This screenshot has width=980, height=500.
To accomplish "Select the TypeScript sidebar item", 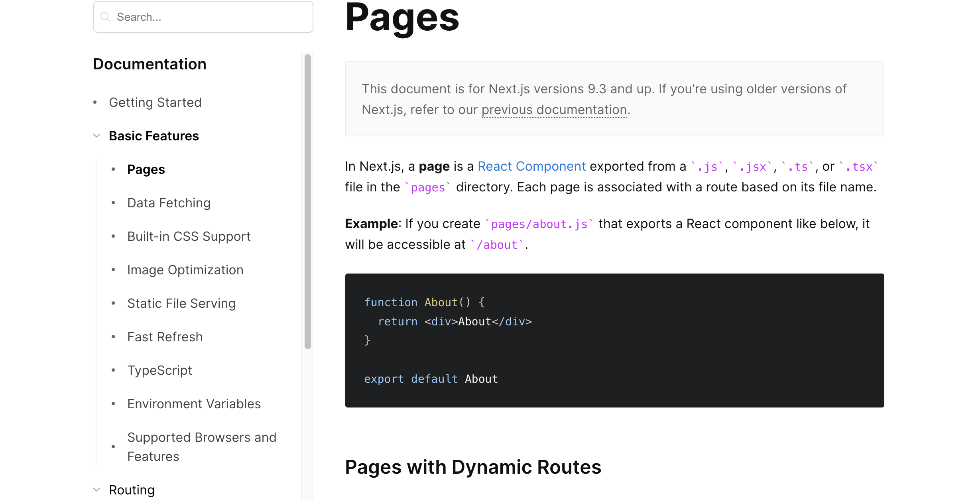I will [159, 370].
